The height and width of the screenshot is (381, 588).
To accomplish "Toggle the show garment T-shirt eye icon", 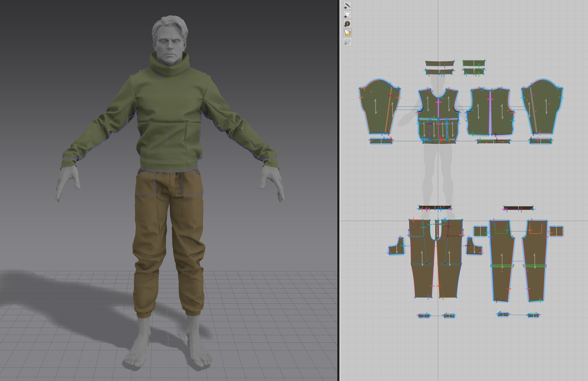I will (347, 15).
